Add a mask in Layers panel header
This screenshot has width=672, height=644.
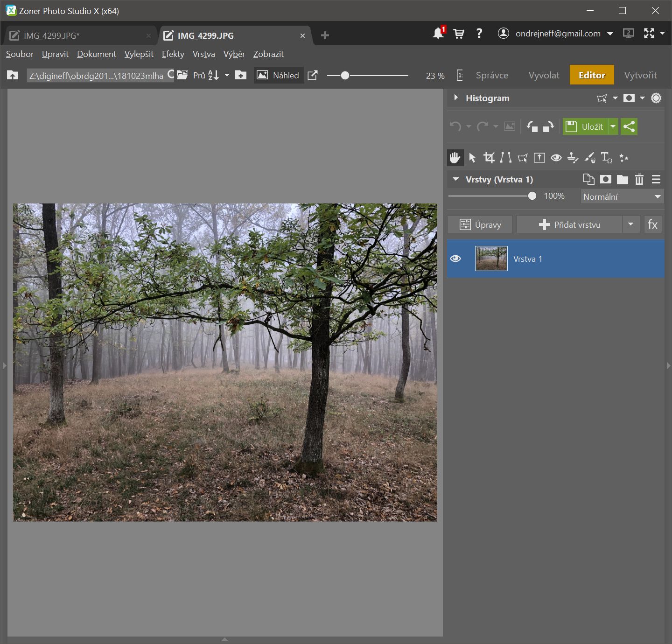tap(606, 179)
